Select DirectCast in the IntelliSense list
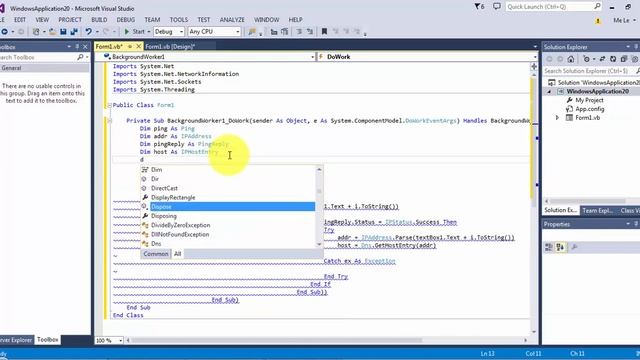Viewport: 640px width, 360px height. (164, 188)
